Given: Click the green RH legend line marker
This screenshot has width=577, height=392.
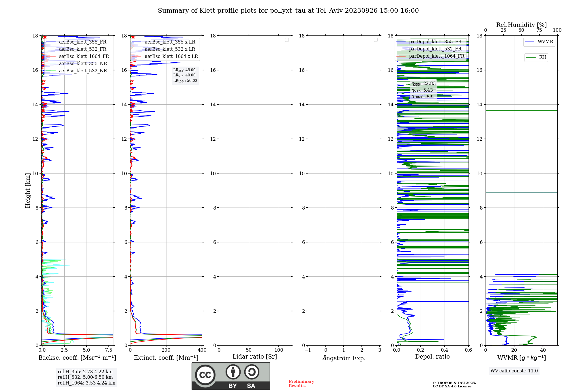Looking at the screenshot, I should (x=531, y=57).
